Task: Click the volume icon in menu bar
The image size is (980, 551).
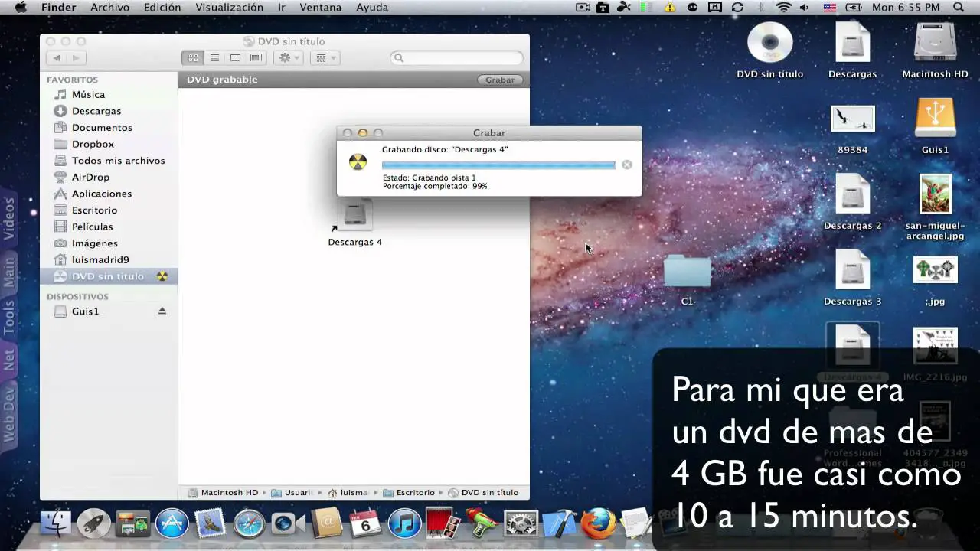Action: coord(805,8)
